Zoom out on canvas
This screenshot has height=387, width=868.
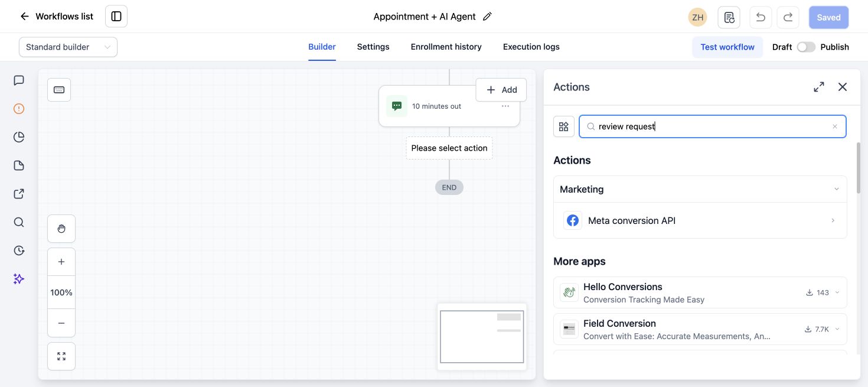pos(61,323)
